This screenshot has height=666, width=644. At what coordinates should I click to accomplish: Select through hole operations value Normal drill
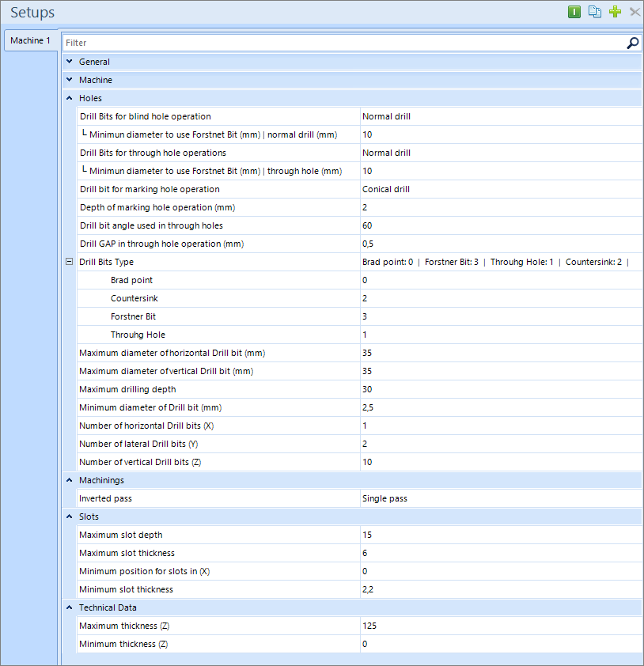502,153
